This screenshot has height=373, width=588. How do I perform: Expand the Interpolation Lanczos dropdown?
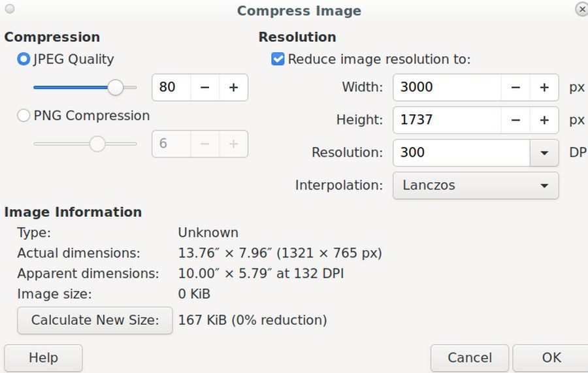pos(476,186)
